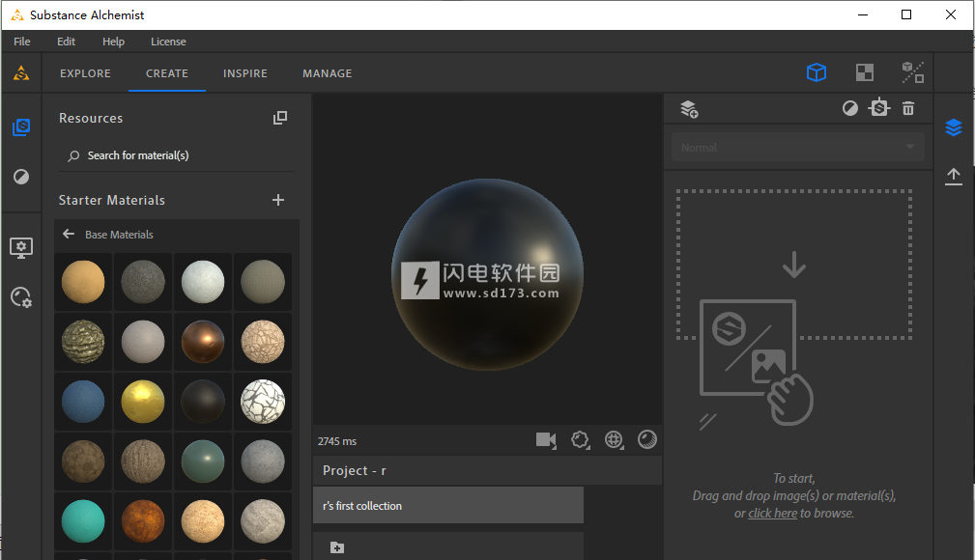Add a new folder in collection

tap(337, 547)
